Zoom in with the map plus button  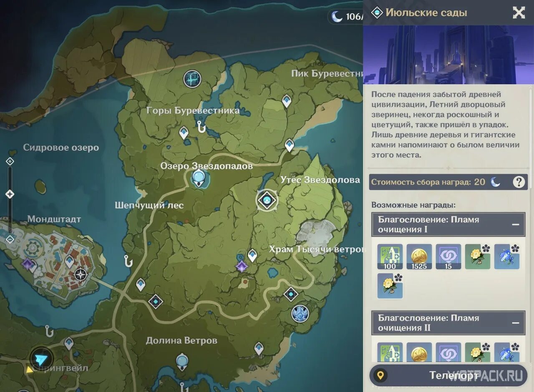click(10, 161)
